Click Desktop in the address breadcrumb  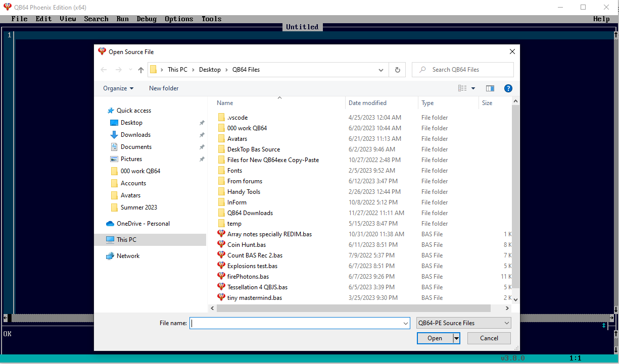(210, 70)
